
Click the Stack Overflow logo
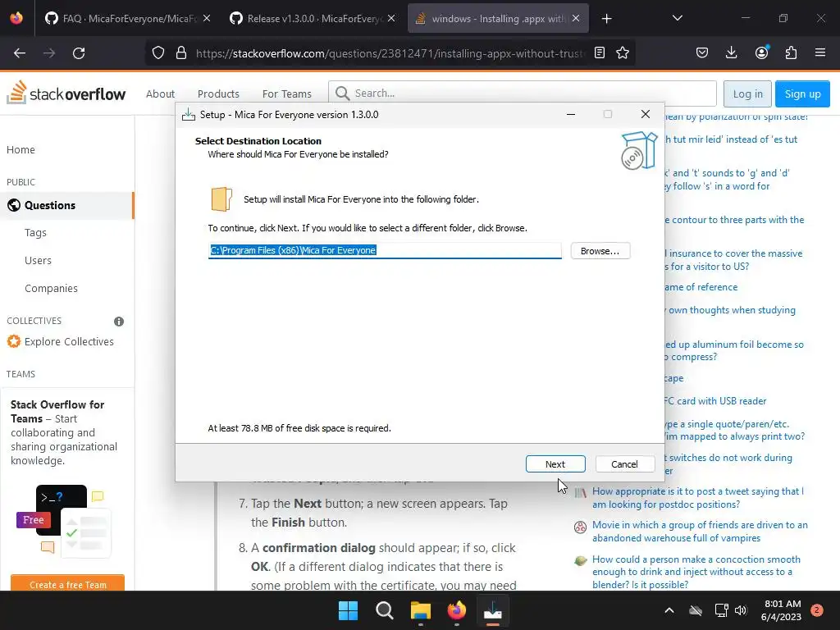[x=66, y=93]
